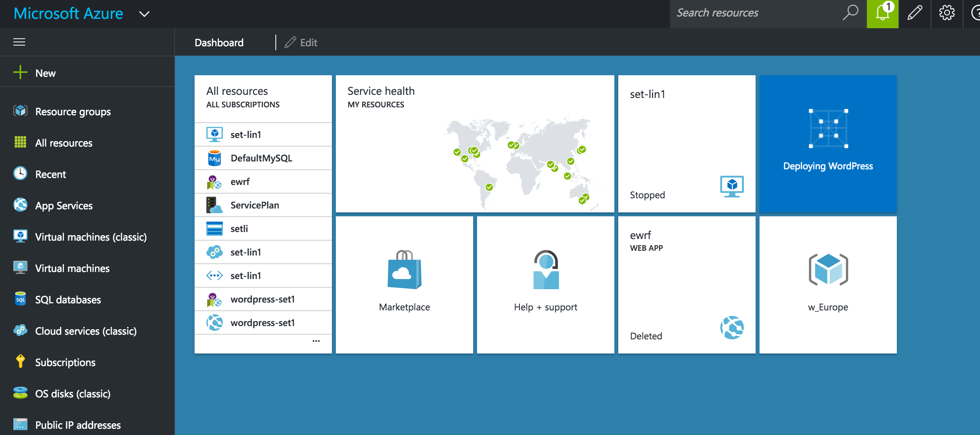Open the Marketplace tile
Image resolution: width=980 pixels, height=435 pixels.
pyautogui.click(x=404, y=285)
